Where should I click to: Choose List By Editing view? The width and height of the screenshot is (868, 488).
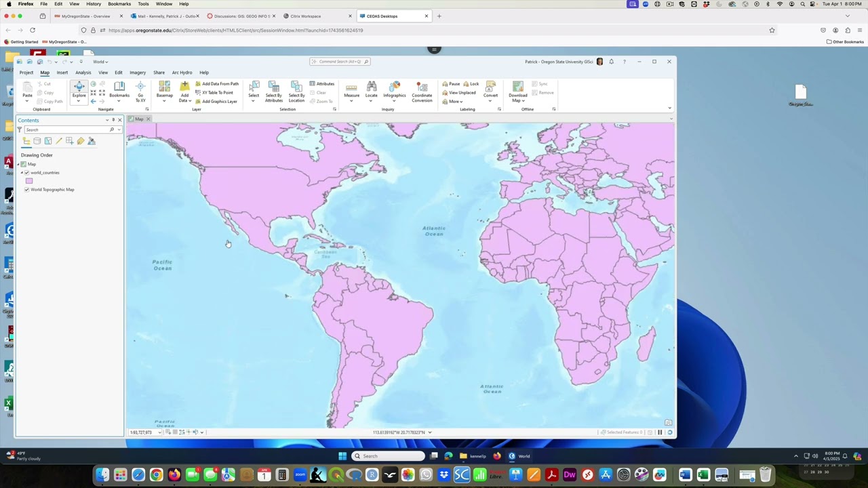(x=59, y=141)
